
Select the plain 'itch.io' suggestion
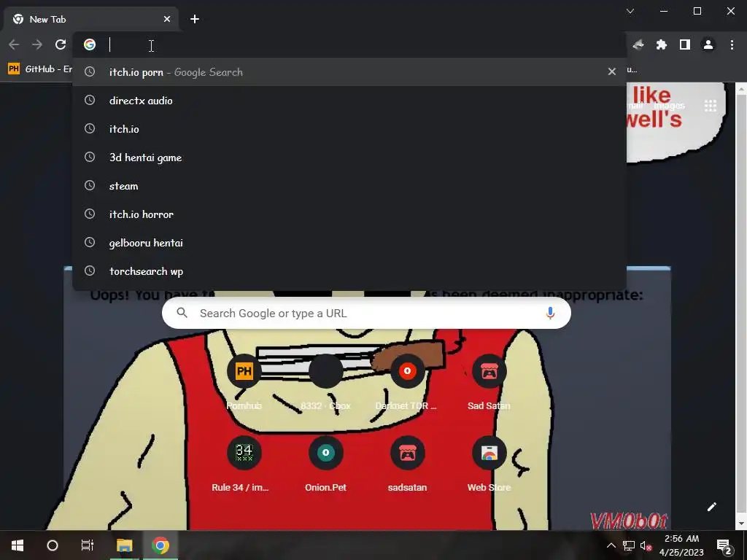click(x=349, y=129)
